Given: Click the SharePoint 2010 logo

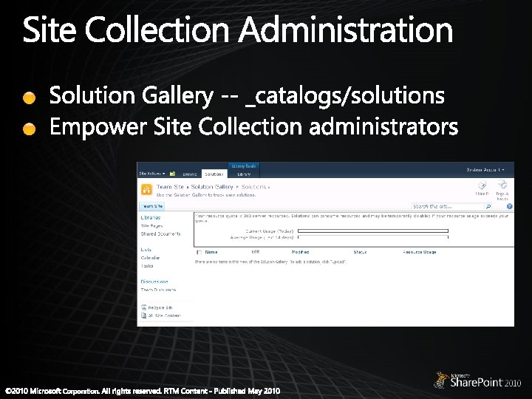Looking at the screenshot, I should click(478, 381).
